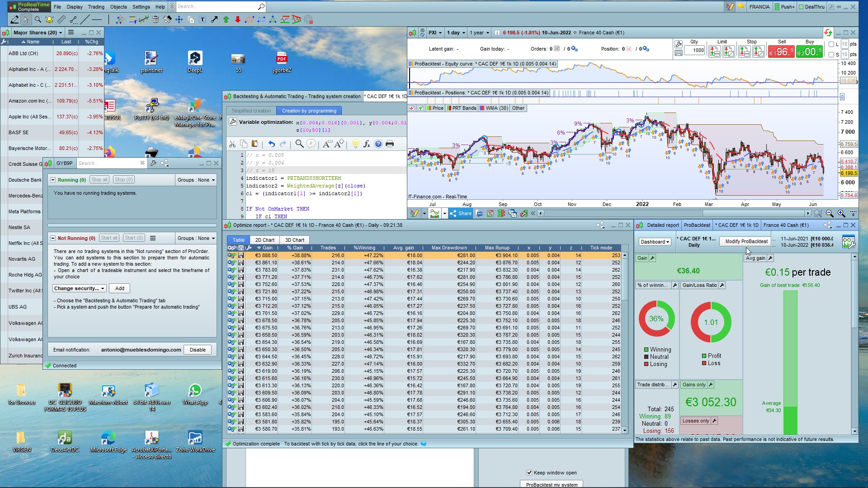Viewport: 868px width, 488px height.
Task: Click Disable email notification button
Action: (198, 350)
